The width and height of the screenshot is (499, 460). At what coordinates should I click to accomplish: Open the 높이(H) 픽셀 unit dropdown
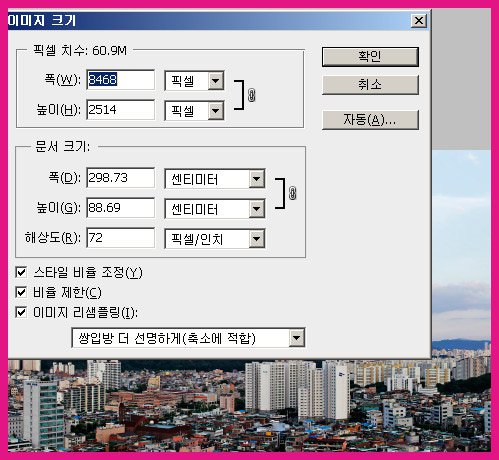194,111
